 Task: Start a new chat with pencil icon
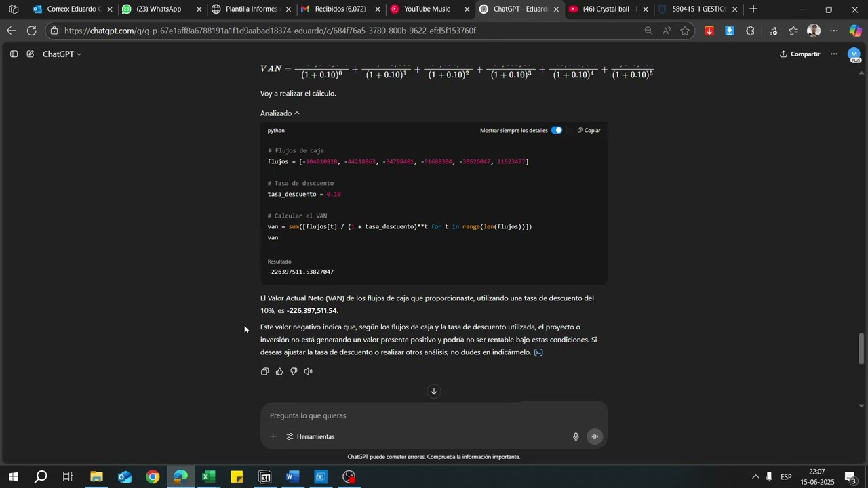point(31,54)
